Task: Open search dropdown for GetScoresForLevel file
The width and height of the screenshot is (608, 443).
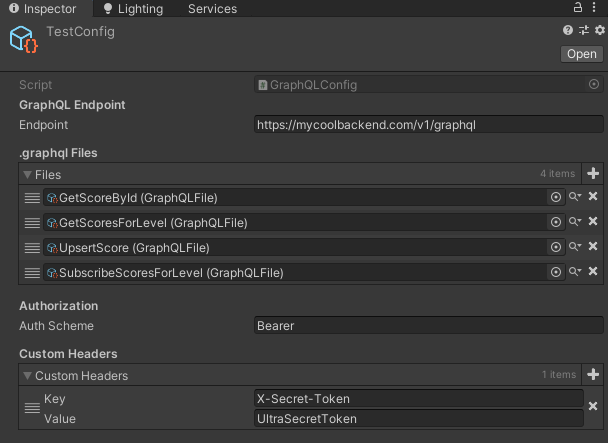Action: [575, 222]
